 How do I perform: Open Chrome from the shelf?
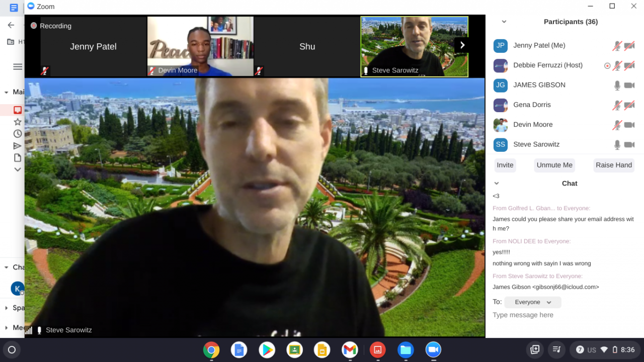click(x=211, y=349)
